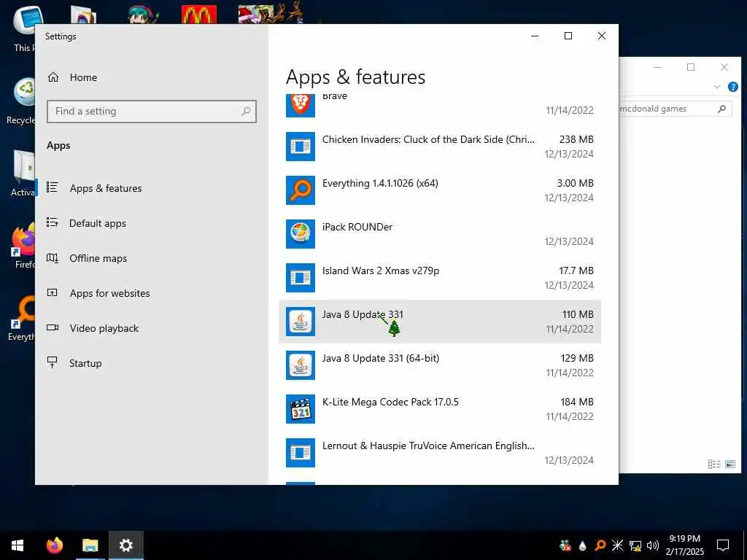
Task: Select Lernout & Hauspie TruVoice American English entry
Action: 440,453
